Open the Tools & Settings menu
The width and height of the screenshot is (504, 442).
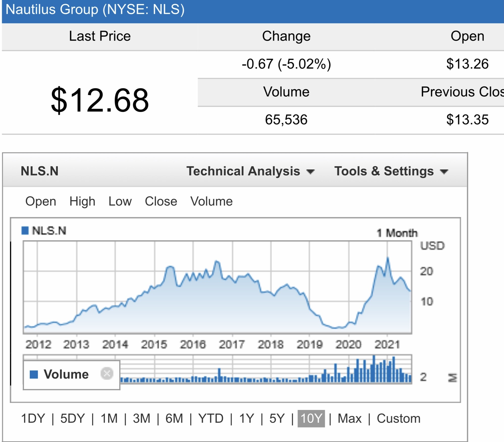tap(384, 171)
